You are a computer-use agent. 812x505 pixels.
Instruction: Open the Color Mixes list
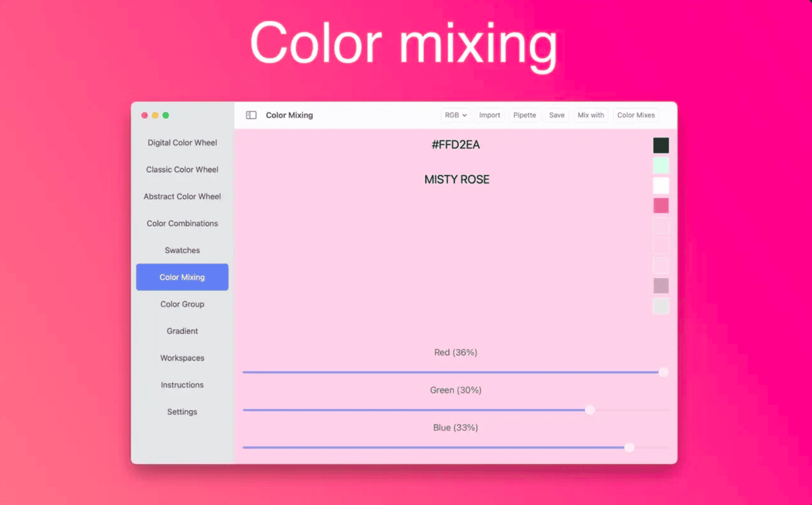coord(636,115)
